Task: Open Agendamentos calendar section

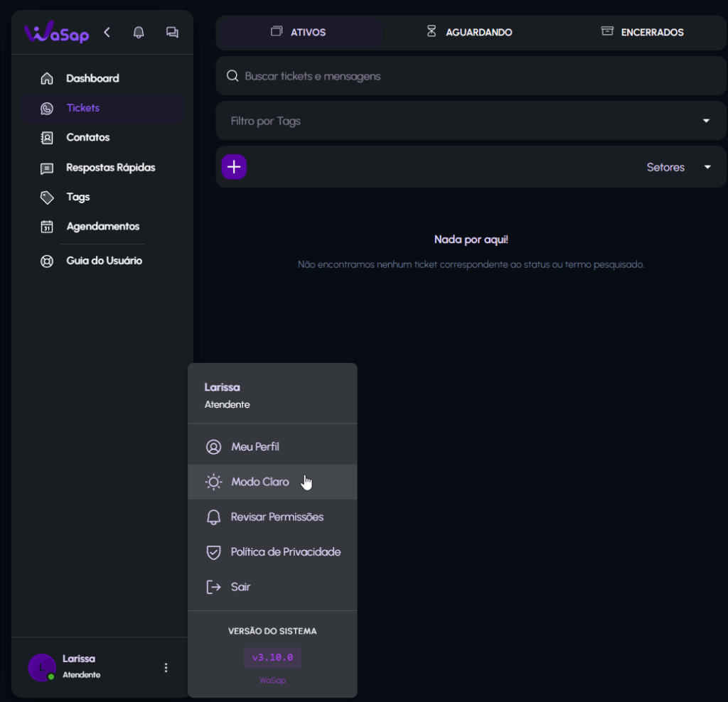Action: coord(102,227)
